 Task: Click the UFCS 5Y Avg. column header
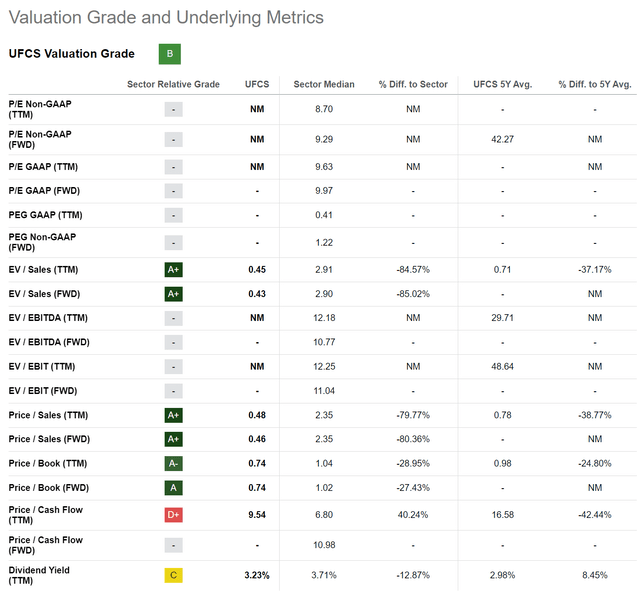(502, 84)
